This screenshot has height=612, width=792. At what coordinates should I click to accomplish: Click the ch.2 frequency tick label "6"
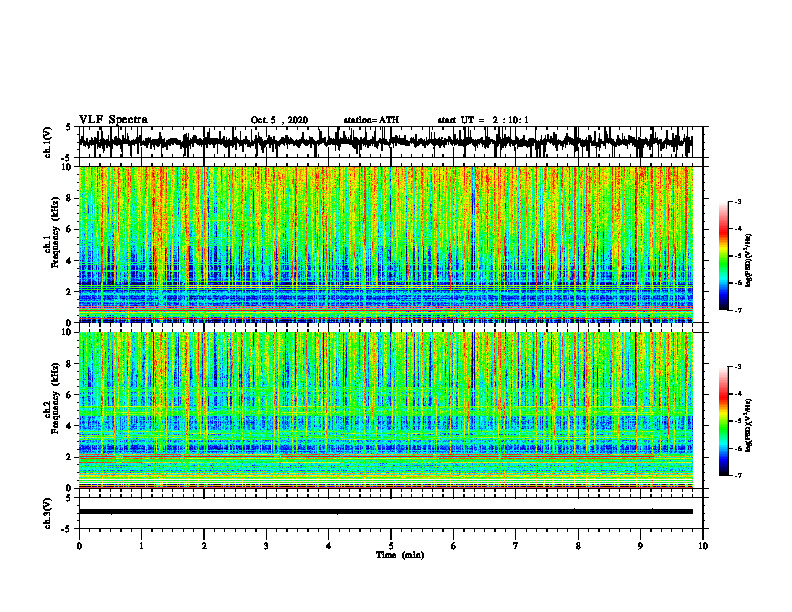click(70, 394)
